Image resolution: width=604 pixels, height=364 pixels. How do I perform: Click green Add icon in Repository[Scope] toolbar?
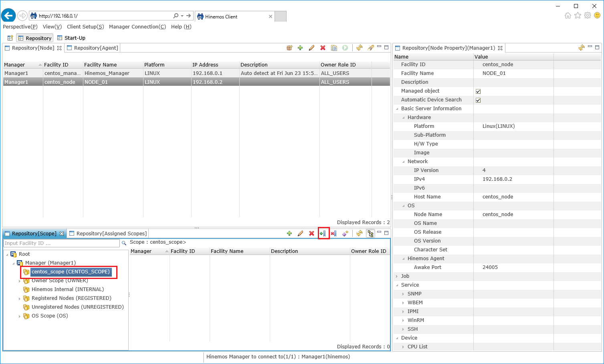point(289,233)
